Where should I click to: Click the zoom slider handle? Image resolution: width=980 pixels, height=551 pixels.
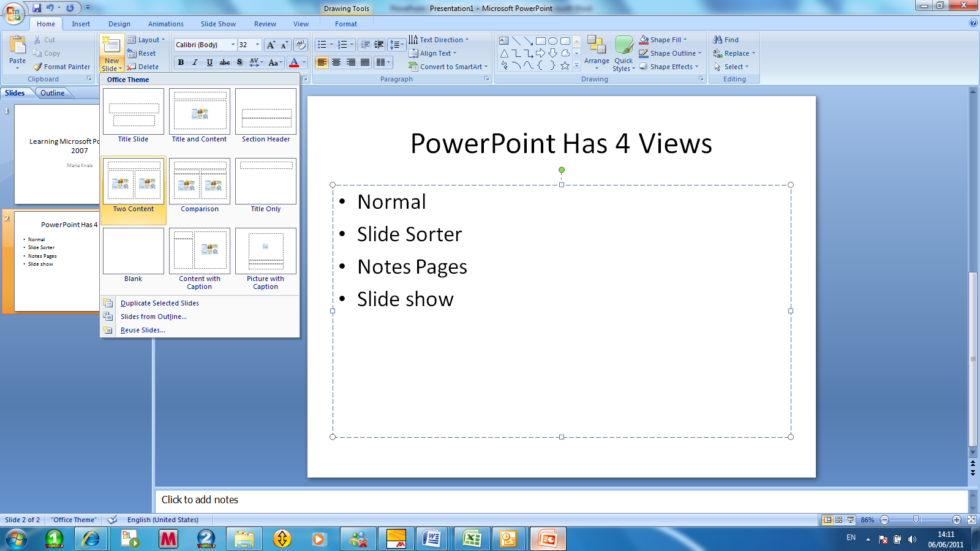[x=916, y=520]
